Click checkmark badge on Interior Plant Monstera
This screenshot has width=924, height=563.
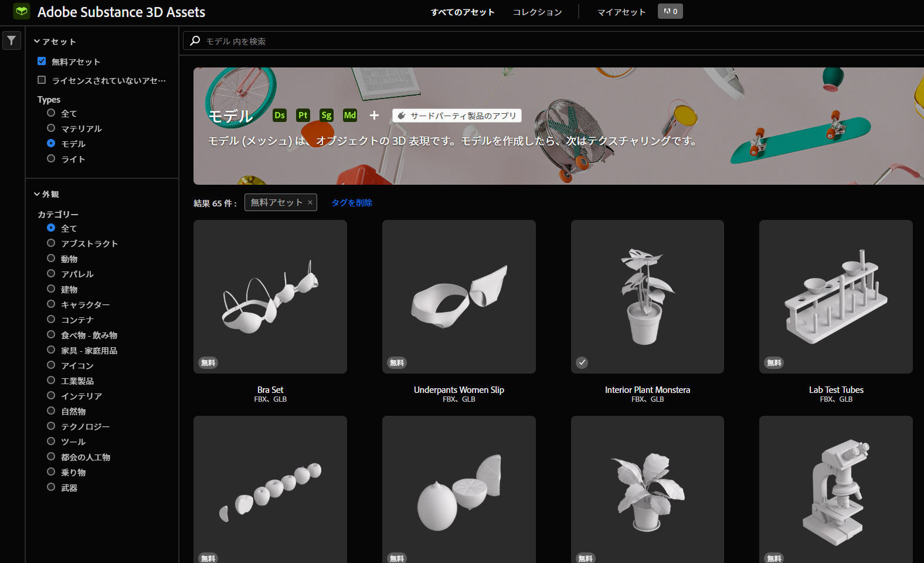(582, 362)
